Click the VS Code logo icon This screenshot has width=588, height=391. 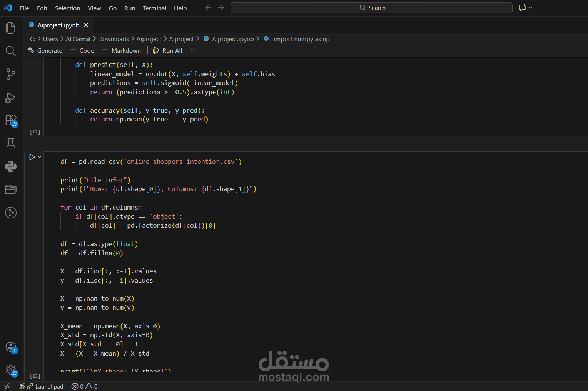[x=8, y=8]
